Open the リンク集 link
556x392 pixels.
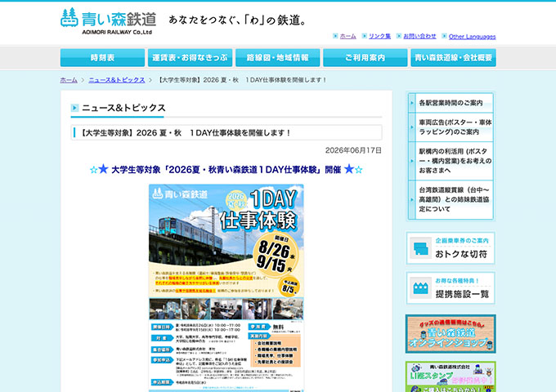pyautogui.click(x=379, y=36)
